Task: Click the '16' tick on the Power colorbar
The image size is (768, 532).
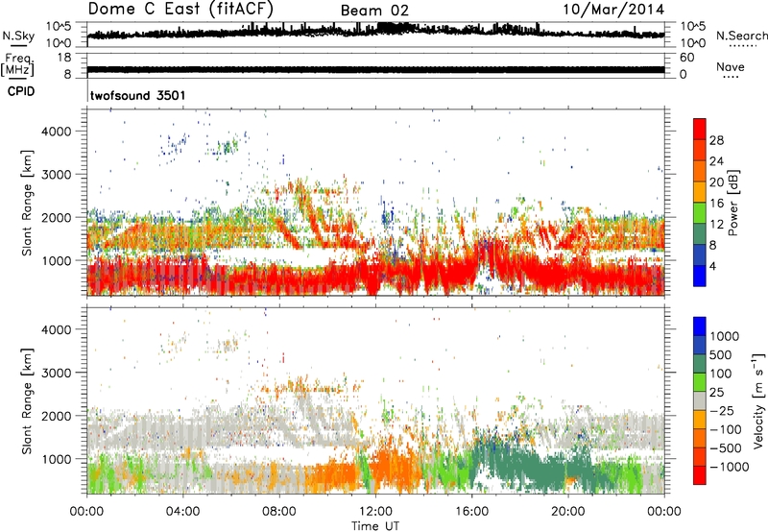Action: (716, 204)
